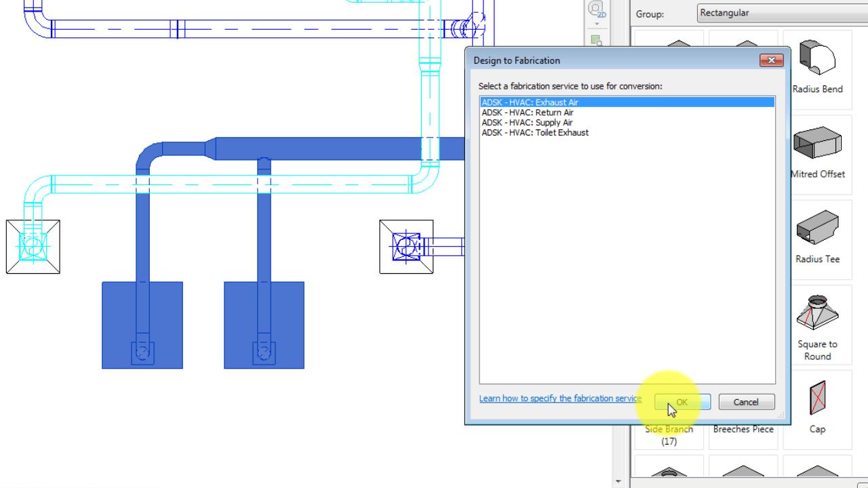Open the Group dropdown showing Rectangular
Screen dimensions: 868x488
point(783,13)
